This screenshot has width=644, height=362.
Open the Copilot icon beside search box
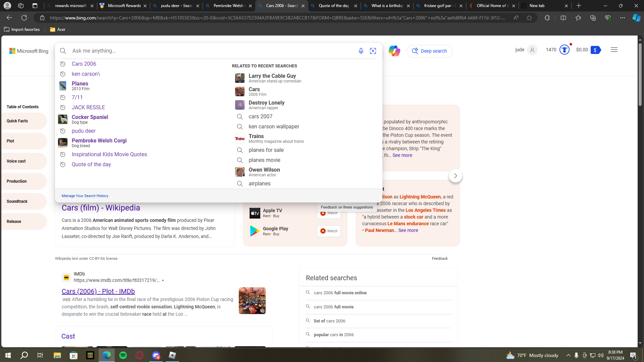pos(394,51)
